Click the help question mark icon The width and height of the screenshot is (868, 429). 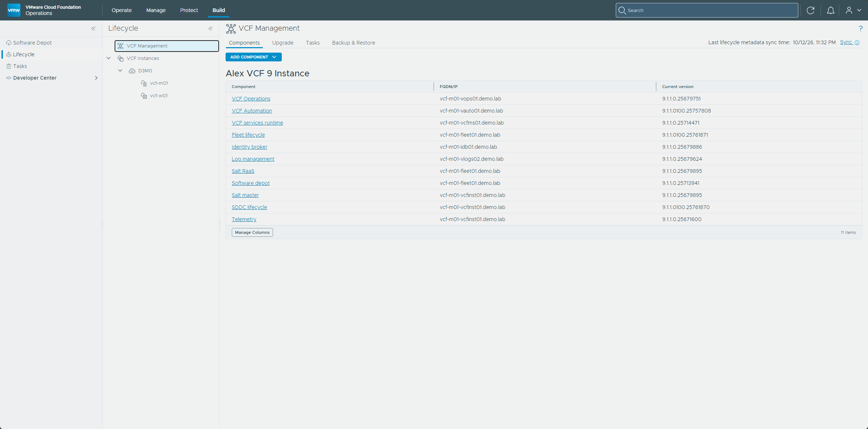point(860,29)
